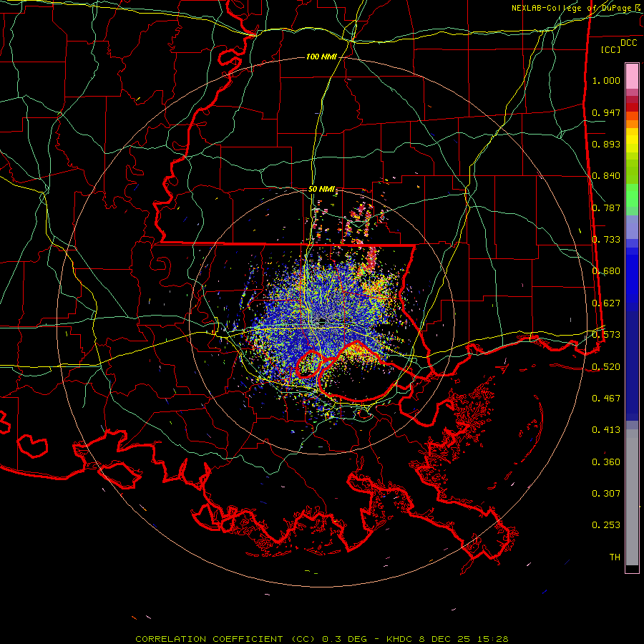644x644 pixels.
Task: Select the 0.253 scale value
Action: click(606, 525)
